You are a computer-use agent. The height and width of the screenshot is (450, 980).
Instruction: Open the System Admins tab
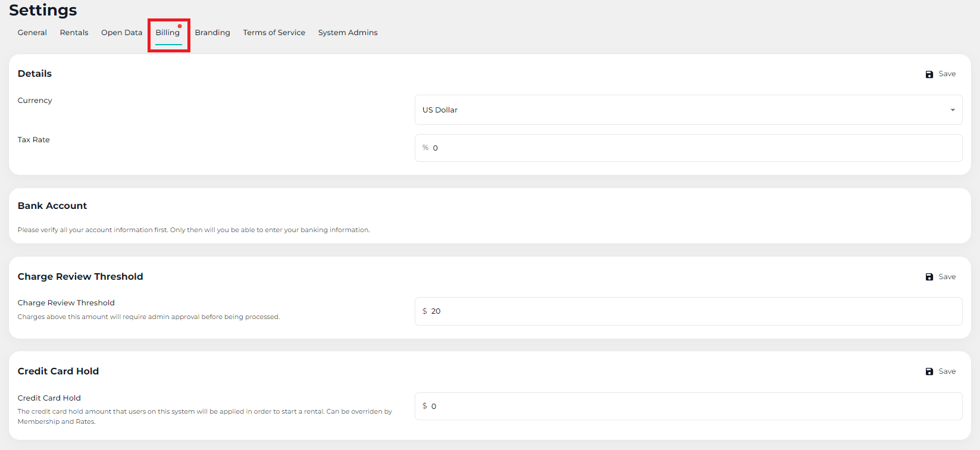[347, 33]
